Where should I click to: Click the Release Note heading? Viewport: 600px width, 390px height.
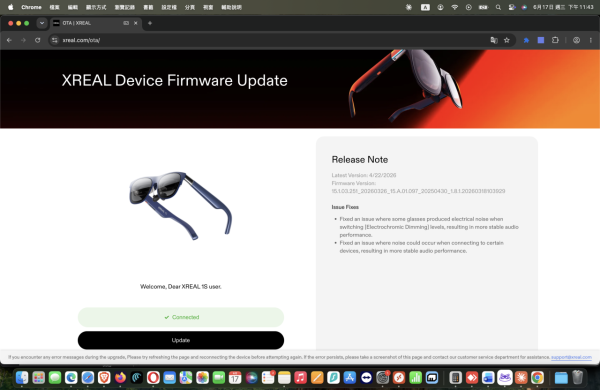tap(360, 160)
